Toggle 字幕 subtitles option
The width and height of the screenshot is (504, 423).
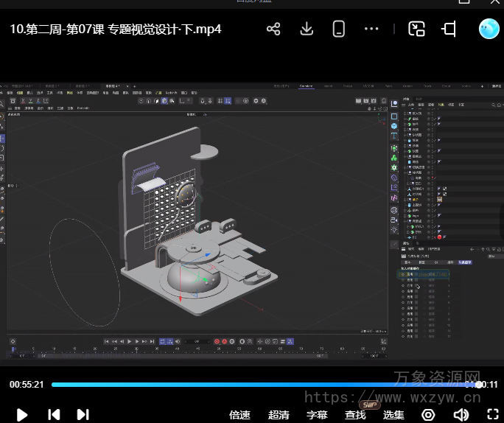(317, 415)
